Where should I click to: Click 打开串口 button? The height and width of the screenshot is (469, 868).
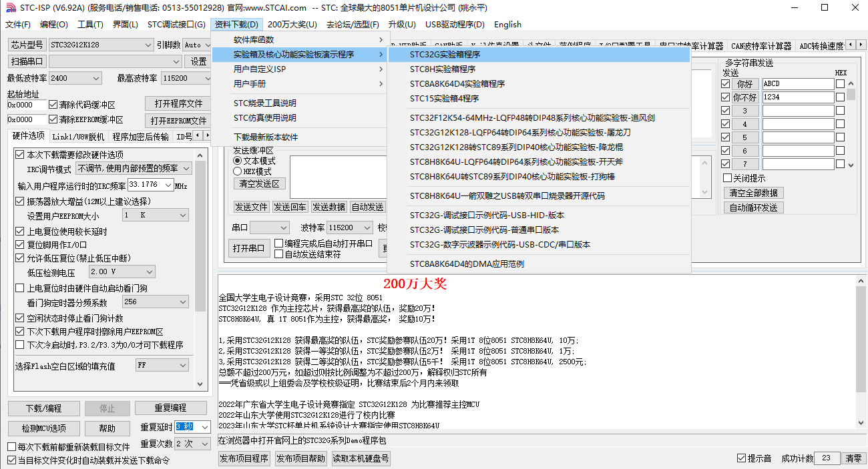click(x=248, y=249)
